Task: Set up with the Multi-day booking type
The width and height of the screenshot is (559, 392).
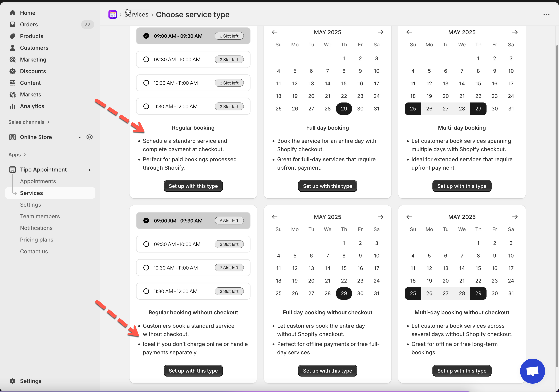Action: click(x=462, y=186)
